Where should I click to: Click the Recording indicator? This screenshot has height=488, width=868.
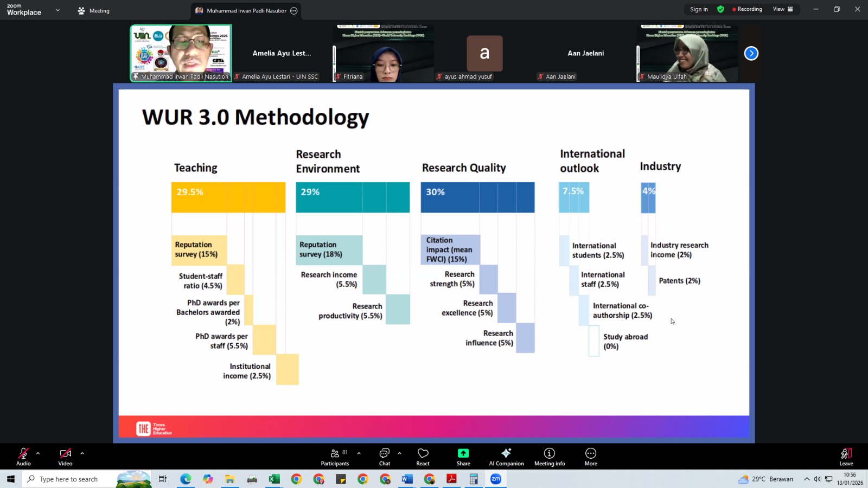[x=747, y=9]
